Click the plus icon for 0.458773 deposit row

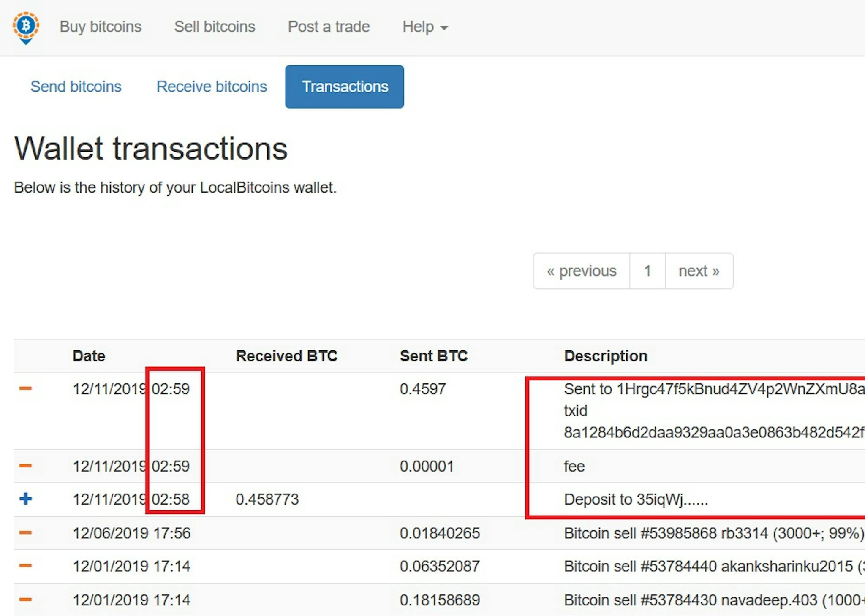point(25,499)
